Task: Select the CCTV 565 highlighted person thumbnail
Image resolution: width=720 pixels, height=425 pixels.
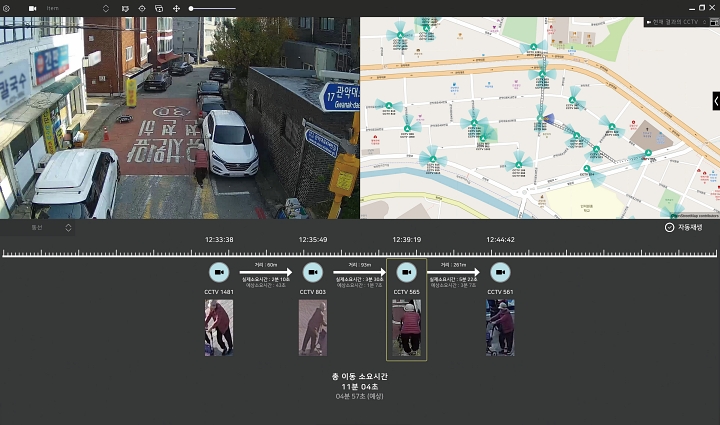Action: [x=406, y=328]
